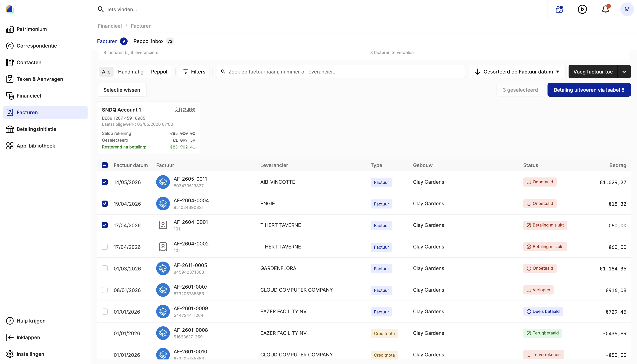Viewport: 637px width, 364px height.
Task: Open sort dropdown Gesorteerd op Factuur datum
Action: click(x=516, y=72)
